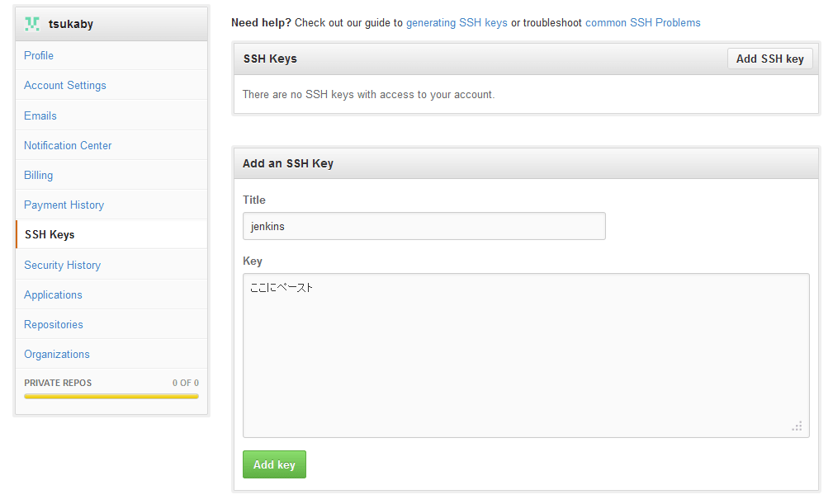Screen dimensions: 833x504
Task: Open Security History page
Action: point(63,265)
